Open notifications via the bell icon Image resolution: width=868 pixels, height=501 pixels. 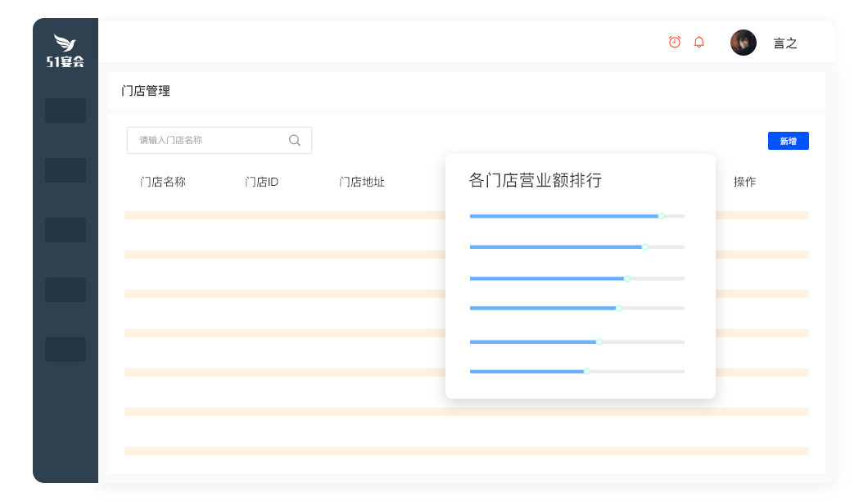(x=698, y=42)
